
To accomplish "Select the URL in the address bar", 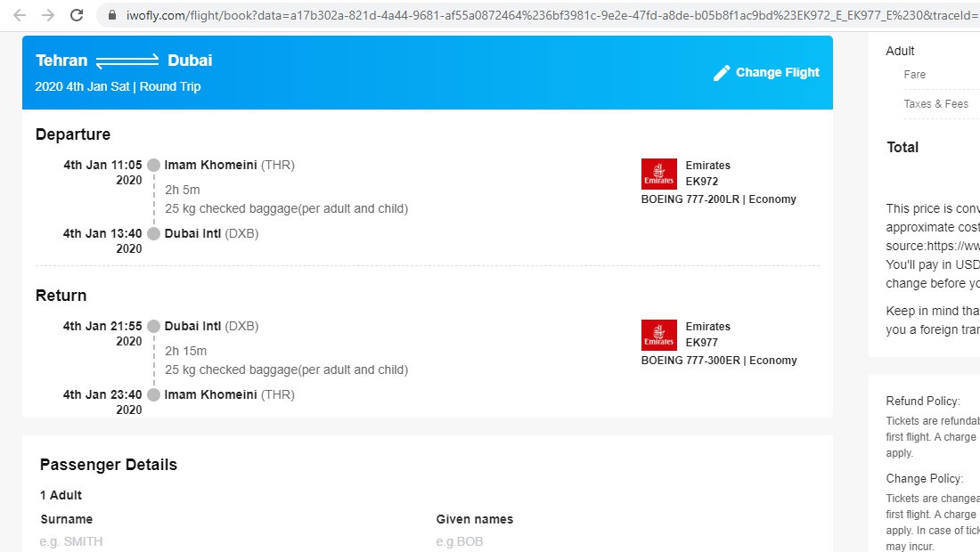I will [445, 15].
